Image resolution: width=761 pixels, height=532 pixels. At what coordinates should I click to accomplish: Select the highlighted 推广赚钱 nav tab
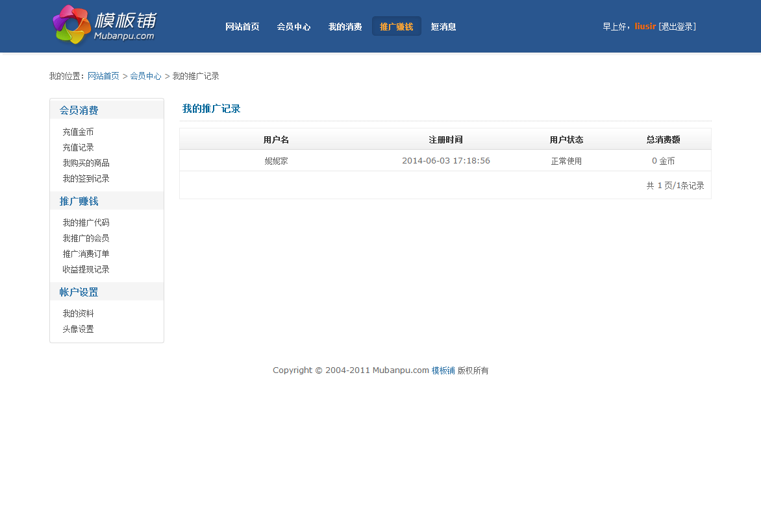396,27
